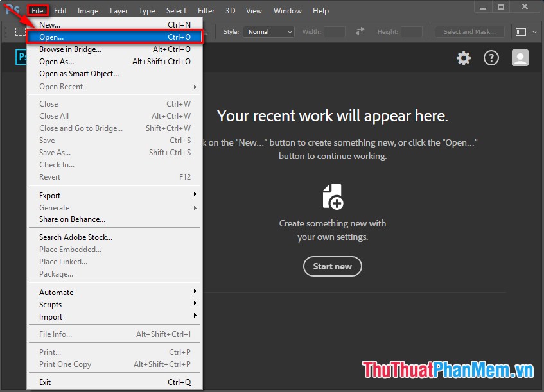Open the Type menu
This screenshot has height=392, width=544.
[146, 11]
